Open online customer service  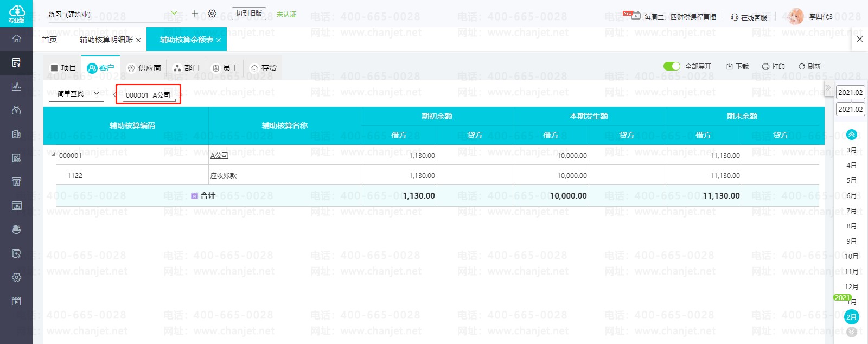point(749,17)
